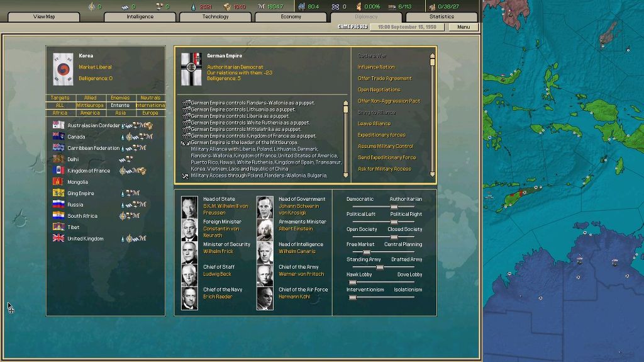Click Head of Government portrait
The width and height of the screenshot is (644, 362).
(265, 207)
